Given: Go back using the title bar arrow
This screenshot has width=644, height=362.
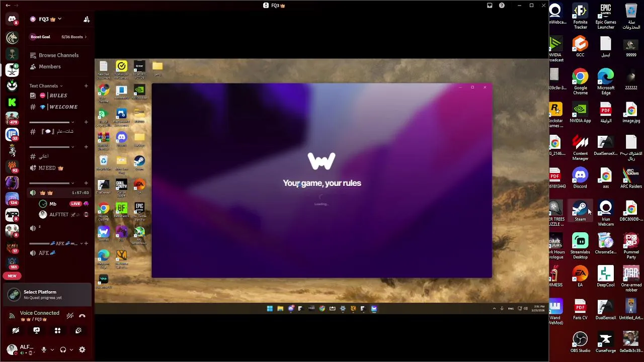Looking at the screenshot, I should click(8, 6).
